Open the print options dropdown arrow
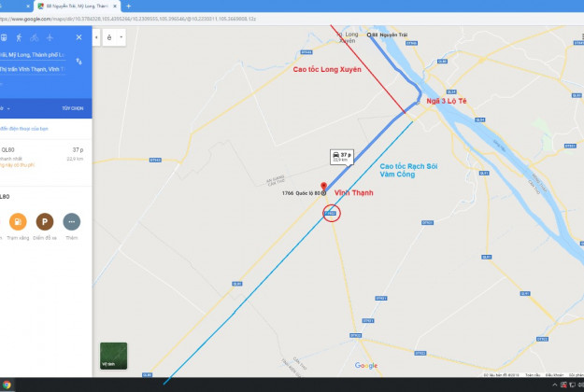The width and height of the screenshot is (584, 392). tap(121, 37)
